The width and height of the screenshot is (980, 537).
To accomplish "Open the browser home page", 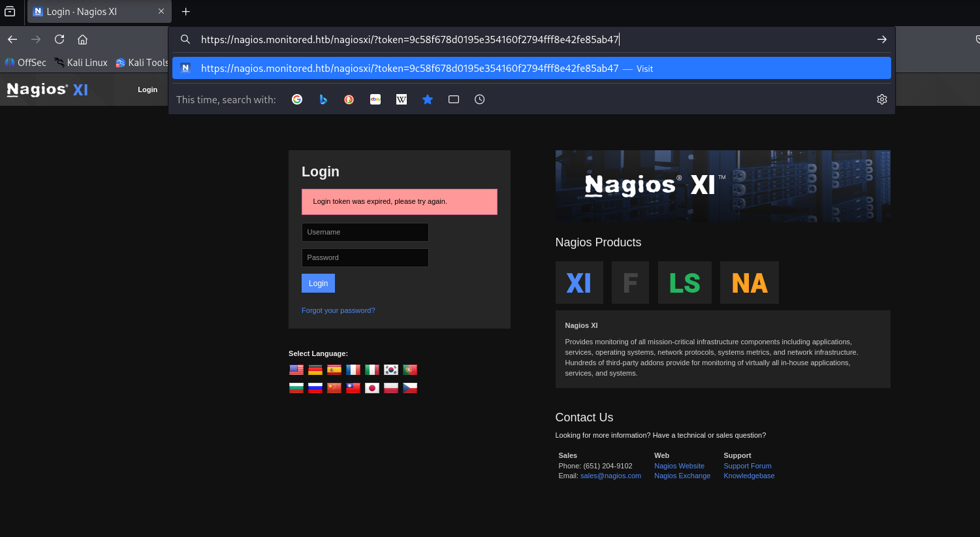I will pyautogui.click(x=83, y=39).
